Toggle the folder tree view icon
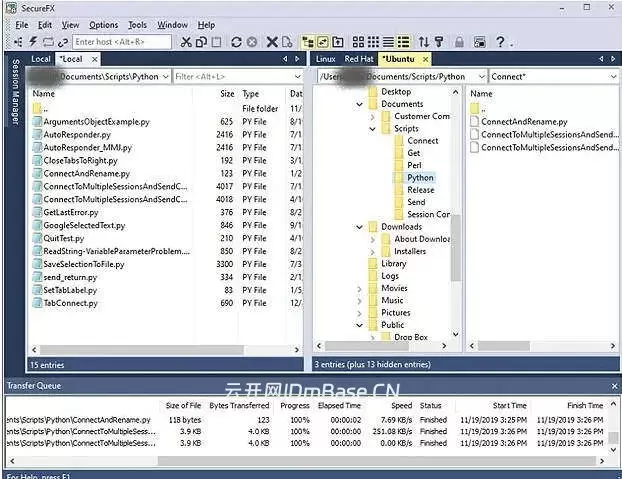The image size is (622, 479). [308, 42]
